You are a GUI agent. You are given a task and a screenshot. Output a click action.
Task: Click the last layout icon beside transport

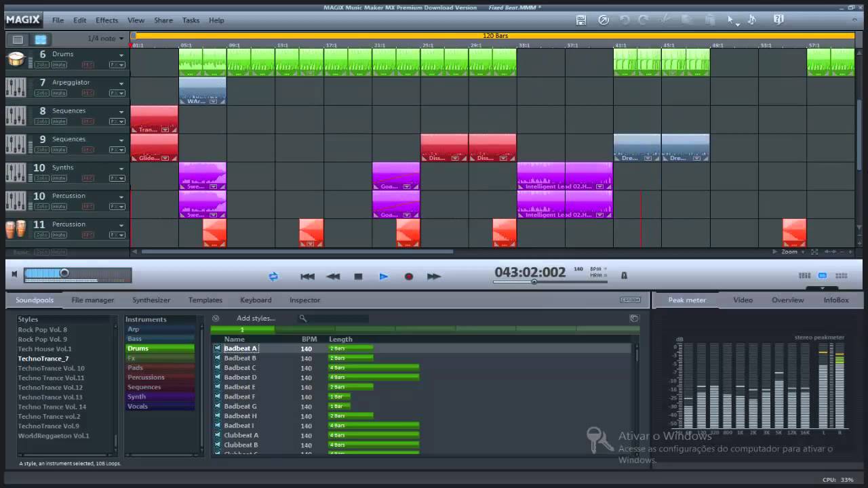tap(842, 276)
